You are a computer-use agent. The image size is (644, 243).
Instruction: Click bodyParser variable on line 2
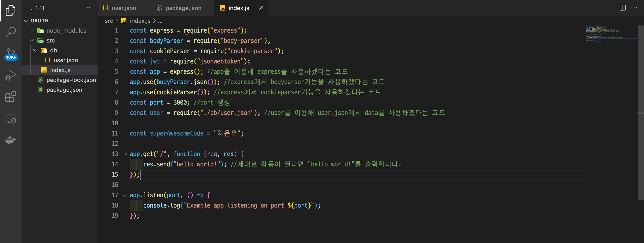(x=166, y=41)
